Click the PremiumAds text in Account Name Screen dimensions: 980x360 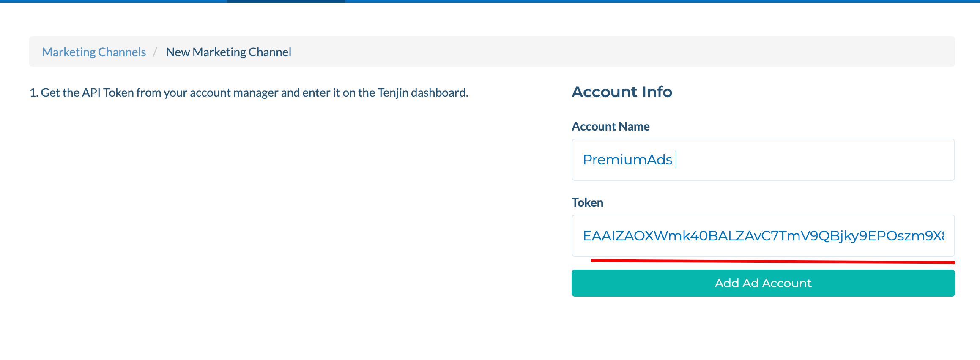click(627, 160)
